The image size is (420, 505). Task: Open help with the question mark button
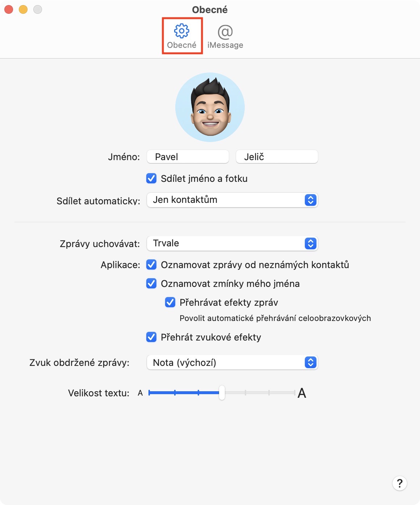[400, 483]
